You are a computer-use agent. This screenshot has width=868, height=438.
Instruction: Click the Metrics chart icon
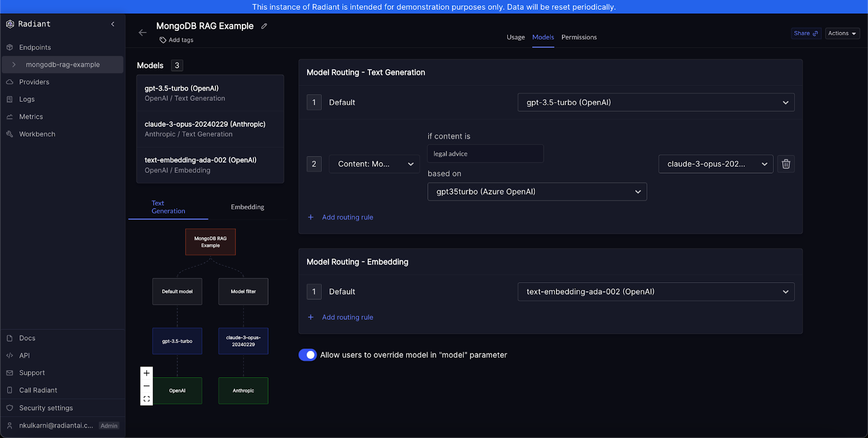pos(10,117)
